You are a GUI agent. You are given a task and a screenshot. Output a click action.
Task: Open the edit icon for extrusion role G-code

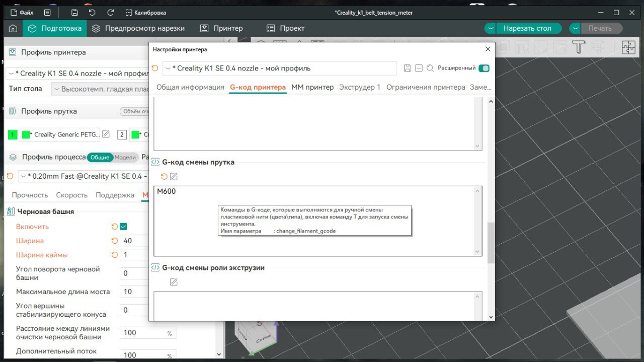174,282
